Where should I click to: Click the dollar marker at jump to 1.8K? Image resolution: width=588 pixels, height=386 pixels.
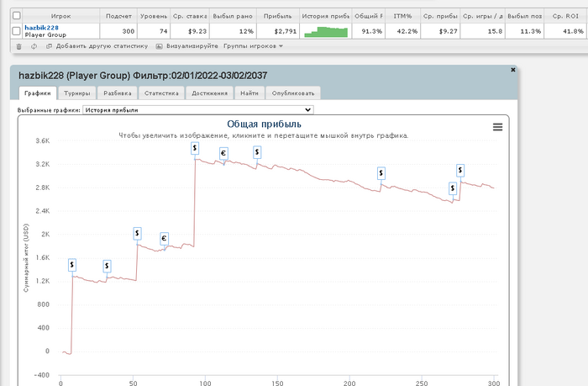(x=137, y=234)
